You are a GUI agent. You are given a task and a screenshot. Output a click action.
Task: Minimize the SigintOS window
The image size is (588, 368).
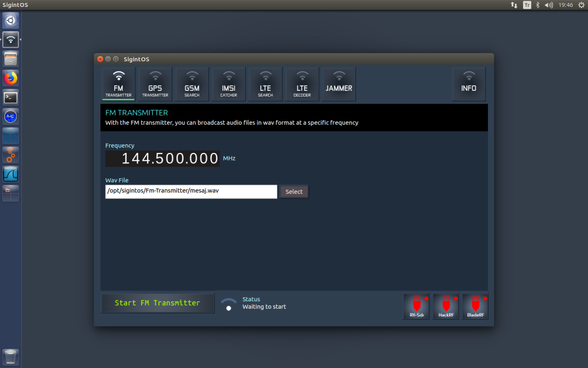coord(108,59)
